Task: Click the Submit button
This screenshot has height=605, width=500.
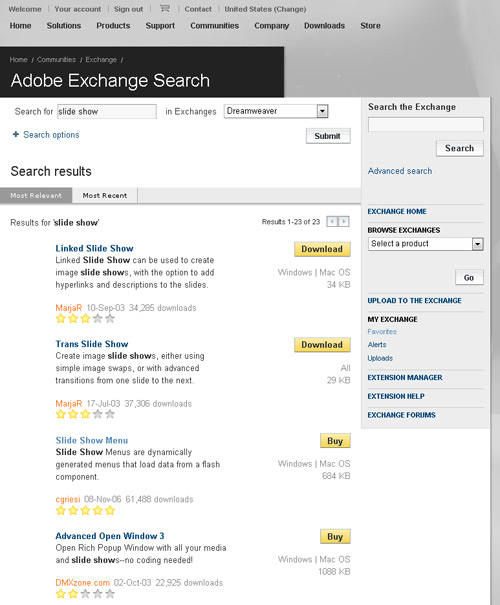Action: click(x=328, y=136)
